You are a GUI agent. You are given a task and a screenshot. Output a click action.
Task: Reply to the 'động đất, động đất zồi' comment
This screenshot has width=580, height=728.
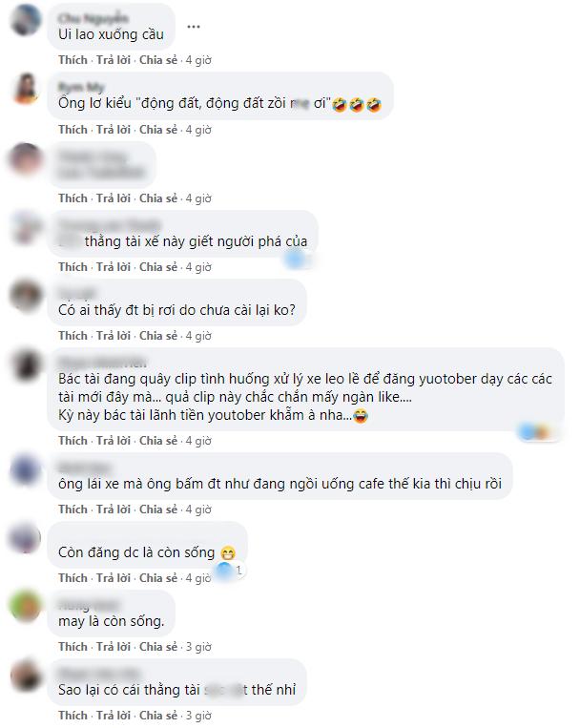coord(114,130)
